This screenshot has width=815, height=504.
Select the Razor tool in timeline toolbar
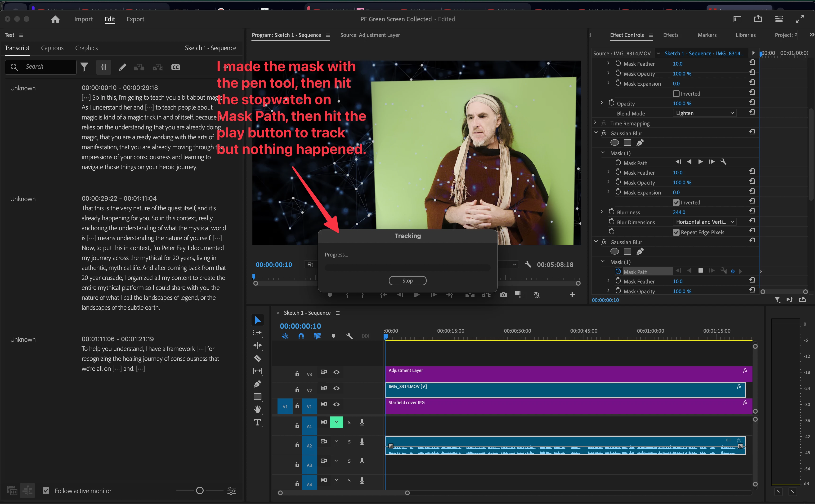click(x=257, y=359)
